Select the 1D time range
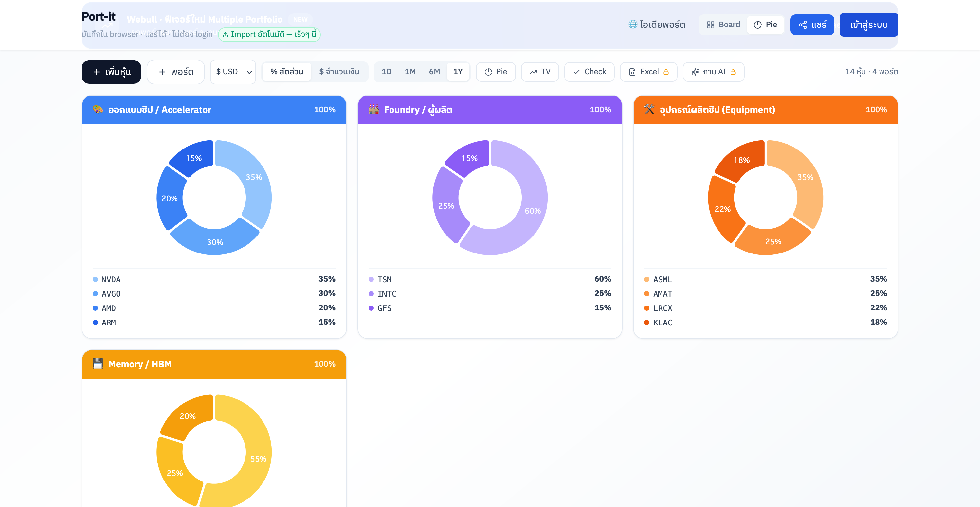980x507 pixels. pos(387,72)
